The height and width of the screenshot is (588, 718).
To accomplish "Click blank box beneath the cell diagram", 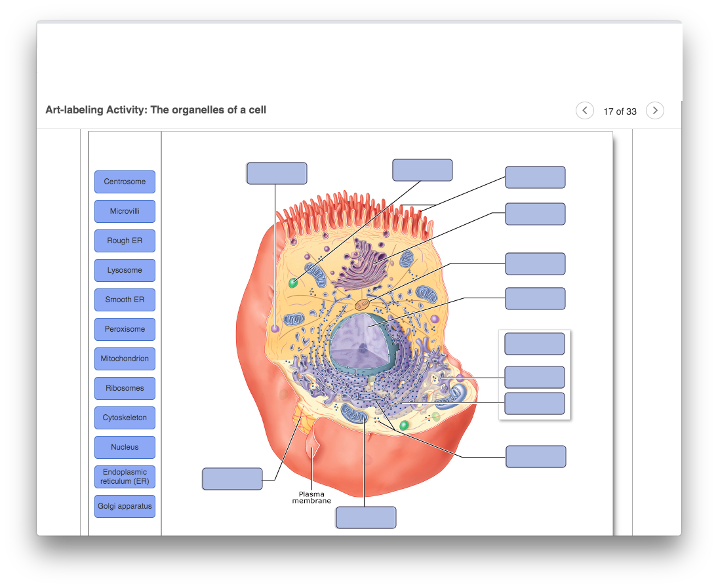I will 366,517.
